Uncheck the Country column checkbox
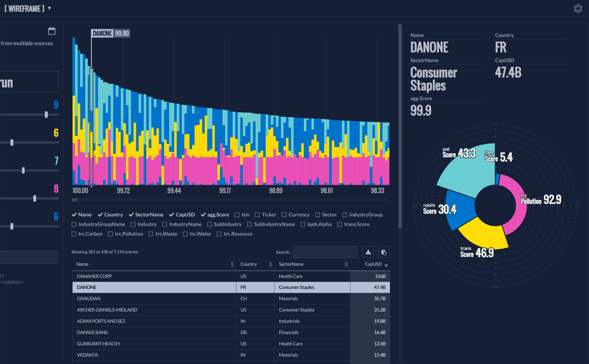 [100, 215]
